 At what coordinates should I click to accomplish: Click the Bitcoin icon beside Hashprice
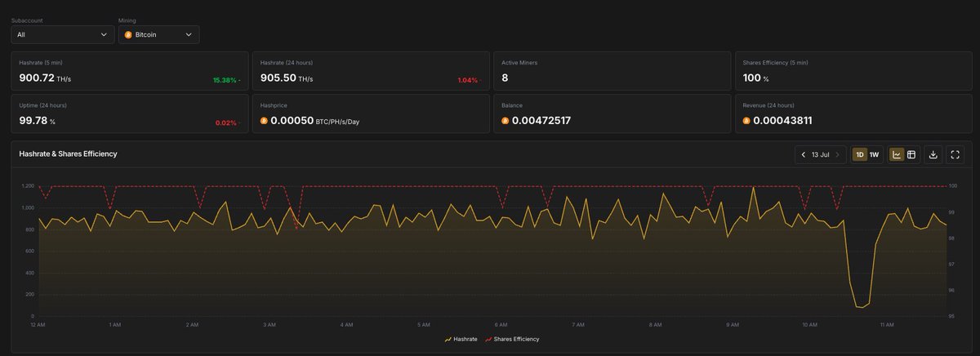tap(264, 120)
